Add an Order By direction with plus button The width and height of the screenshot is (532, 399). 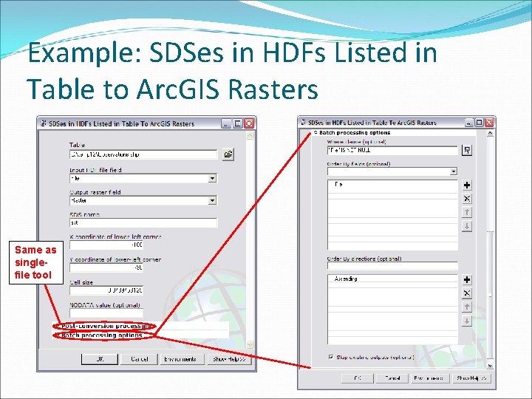point(467,279)
